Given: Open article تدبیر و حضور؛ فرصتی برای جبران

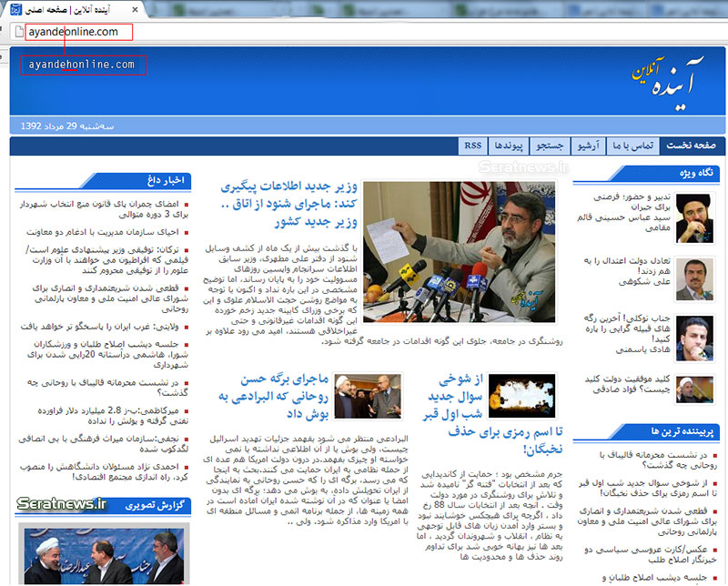Looking at the screenshot, I should point(623,212).
